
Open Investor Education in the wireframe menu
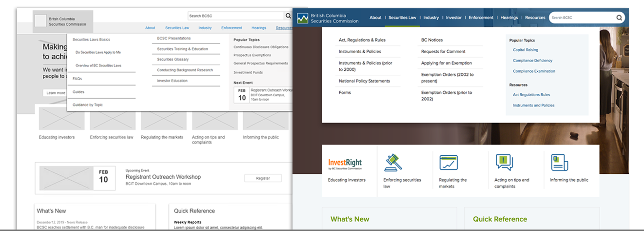[x=172, y=81]
